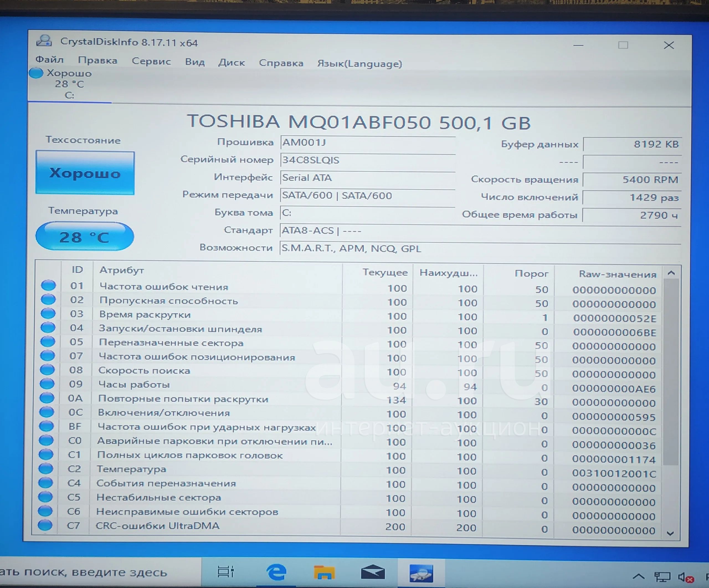The image size is (709, 588).
Task: Click the 28 °C temperature indicator
Action: [85, 236]
